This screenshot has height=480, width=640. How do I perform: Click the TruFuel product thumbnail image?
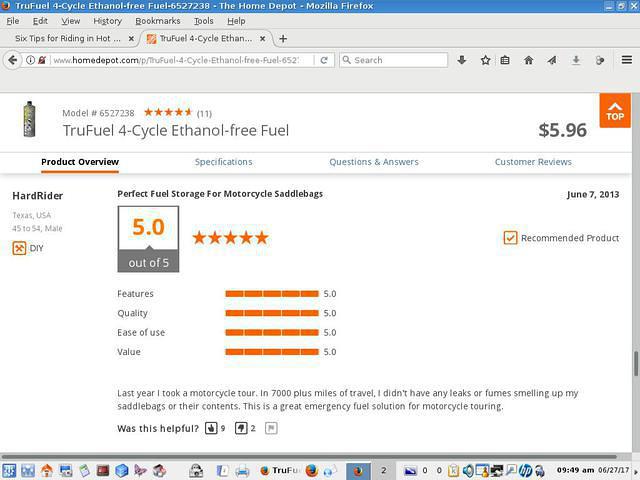29,119
